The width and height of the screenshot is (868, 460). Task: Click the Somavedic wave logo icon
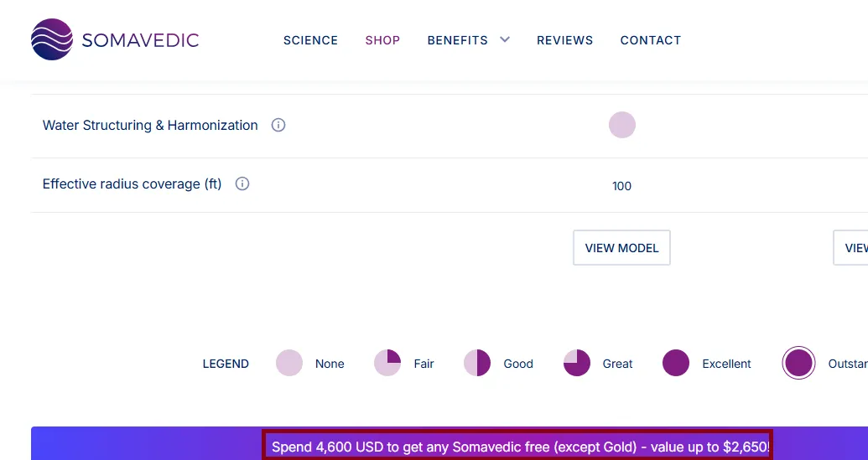[52, 39]
